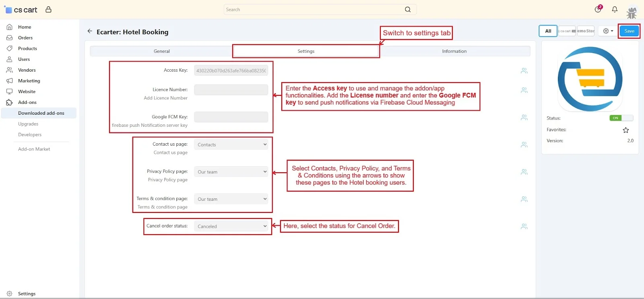Click the Licence Number input field

[x=231, y=90]
